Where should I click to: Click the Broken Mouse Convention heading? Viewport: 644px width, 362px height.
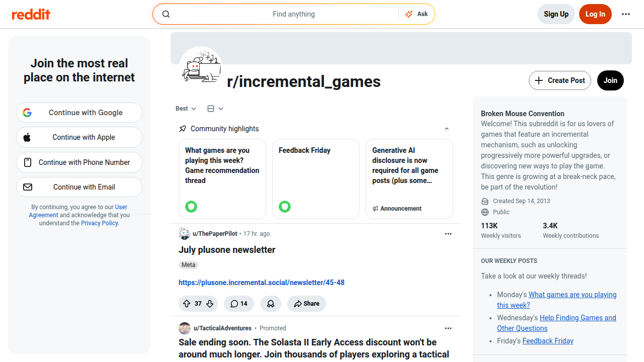(523, 114)
